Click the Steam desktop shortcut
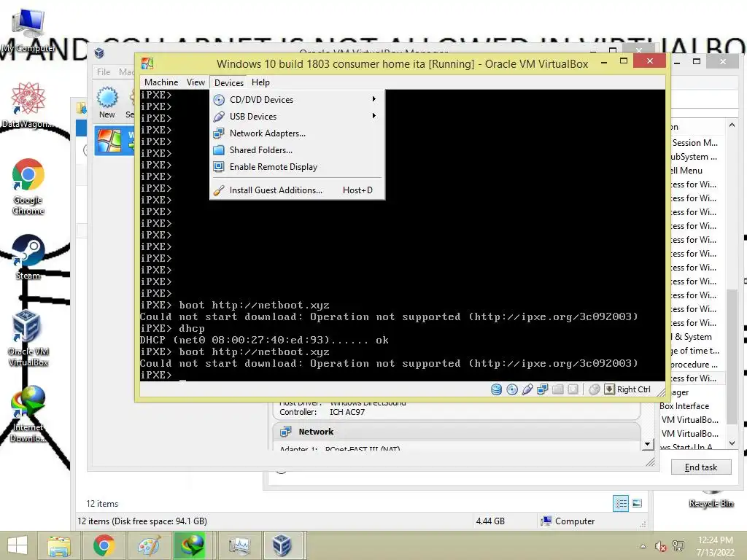The width and height of the screenshot is (747, 560). click(x=28, y=257)
